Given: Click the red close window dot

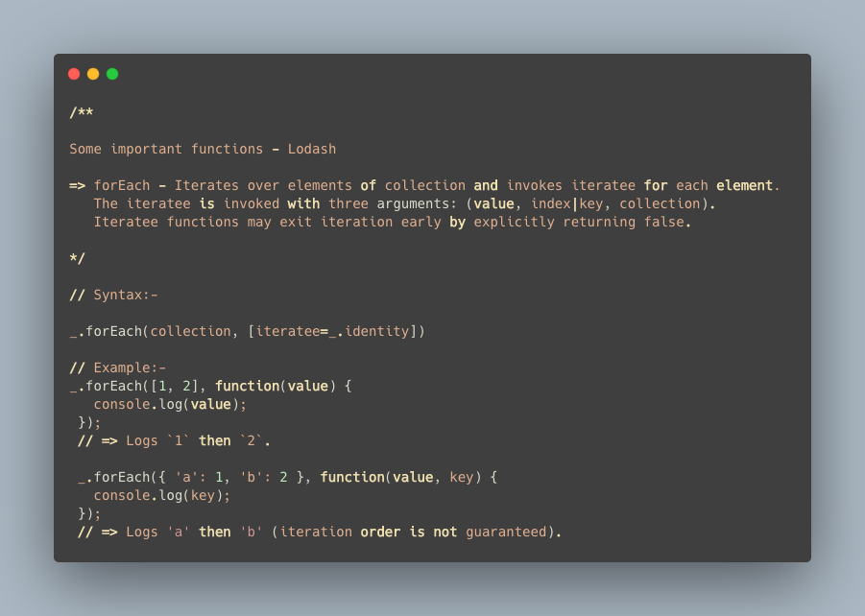Looking at the screenshot, I should click(74, 74).
